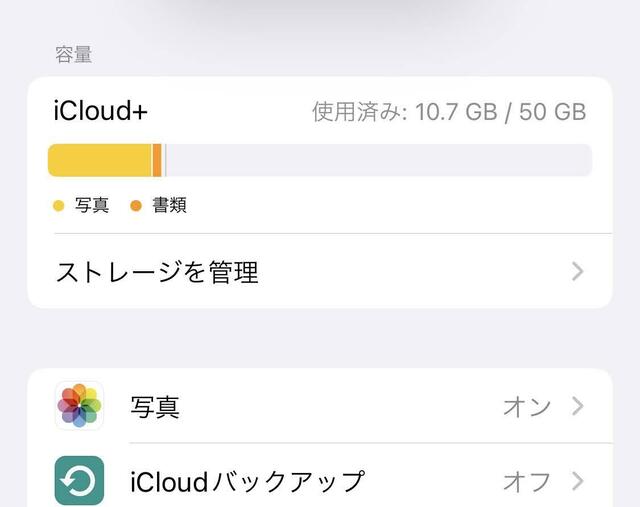This screenshot has height=507, width=640.
Task: Tap the iCloud Backup icon
Action: point(80,481)
